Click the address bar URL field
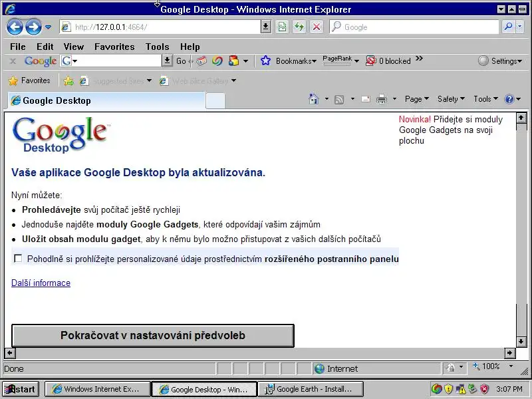532x399 pixels. pos(160,27)
